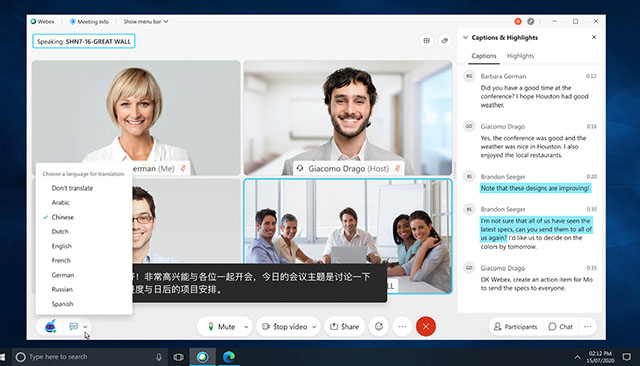Expand the Mute audio options arrow
This screenshot has width=640, height=366.
(x=246, y=326)
